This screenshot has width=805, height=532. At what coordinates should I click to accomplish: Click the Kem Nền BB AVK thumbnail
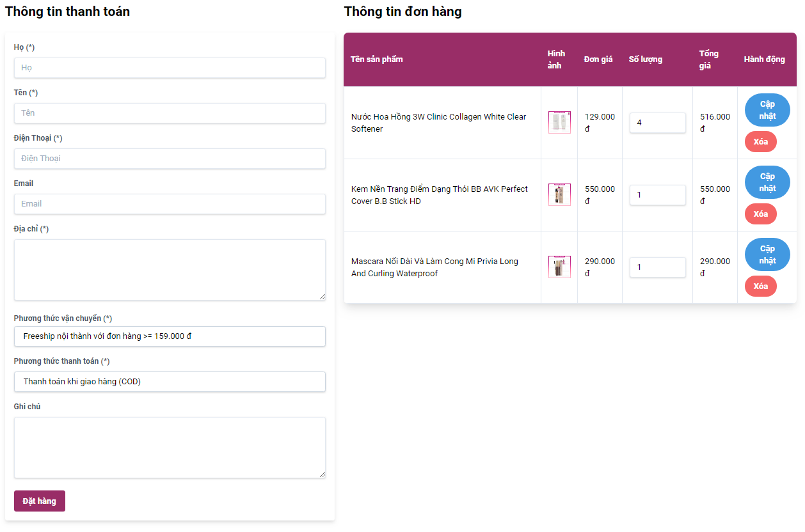pos(559,194)
